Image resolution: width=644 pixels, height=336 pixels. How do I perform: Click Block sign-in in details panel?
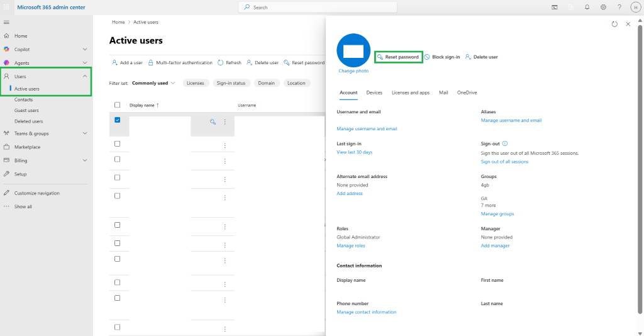pyautogui.click(x=442, y=57)
